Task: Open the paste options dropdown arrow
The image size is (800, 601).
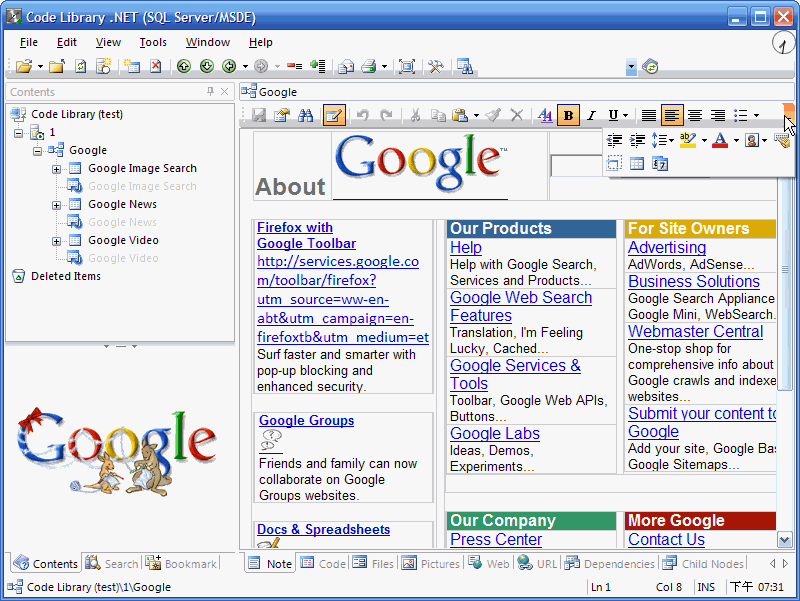Action: pos(476,115)
